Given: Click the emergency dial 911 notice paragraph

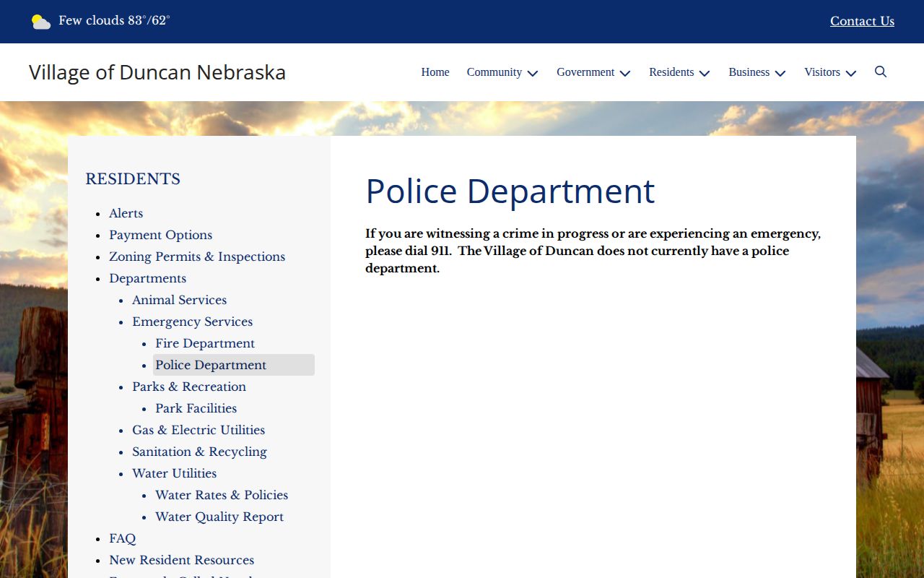Looking at the screenshot, I should (x=593, y=251).
